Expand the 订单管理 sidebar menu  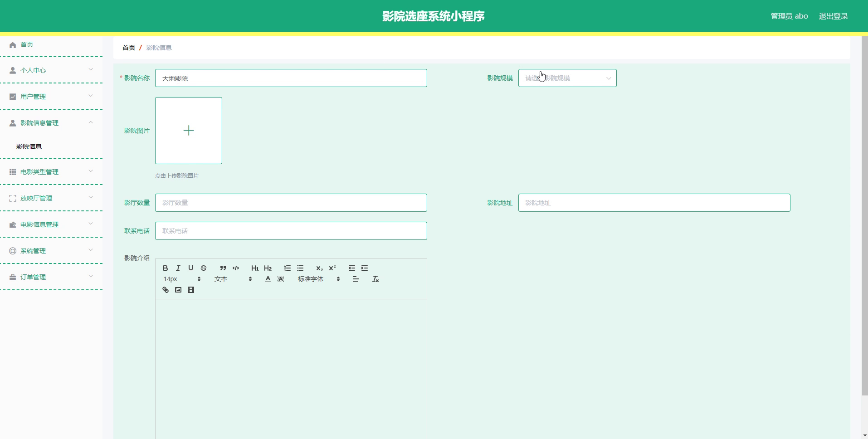(51, 277)
